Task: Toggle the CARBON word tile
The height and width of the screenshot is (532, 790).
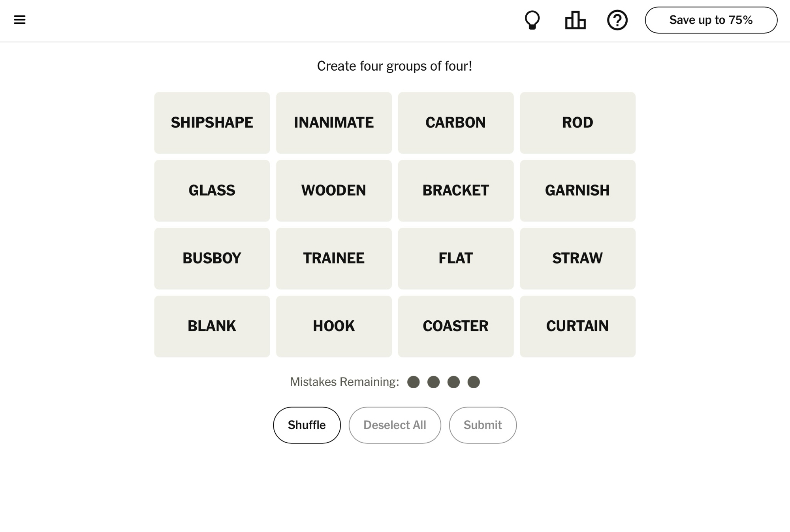Action: click(455, 123)
